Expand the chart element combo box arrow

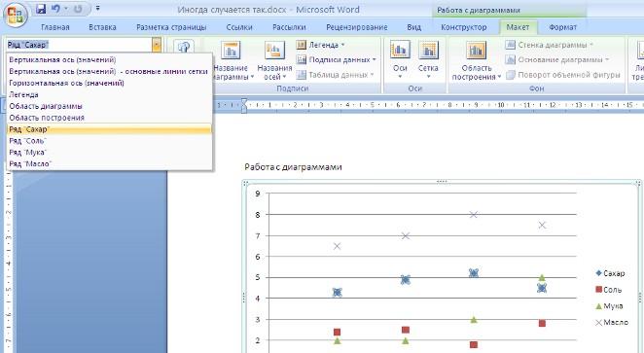[x=157, y=45]
